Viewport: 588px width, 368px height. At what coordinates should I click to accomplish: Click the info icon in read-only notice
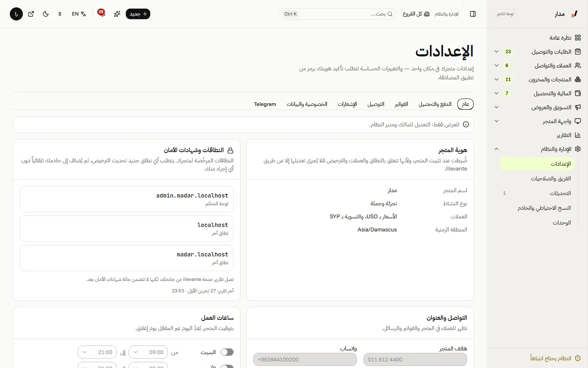pos(466,124)
